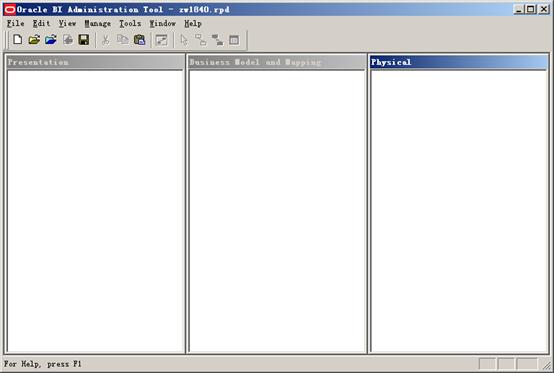The height and width of the screenshot is (373, 554).
Task: Select the arrow pointer tool icon
Action: [x=184, y=40]
